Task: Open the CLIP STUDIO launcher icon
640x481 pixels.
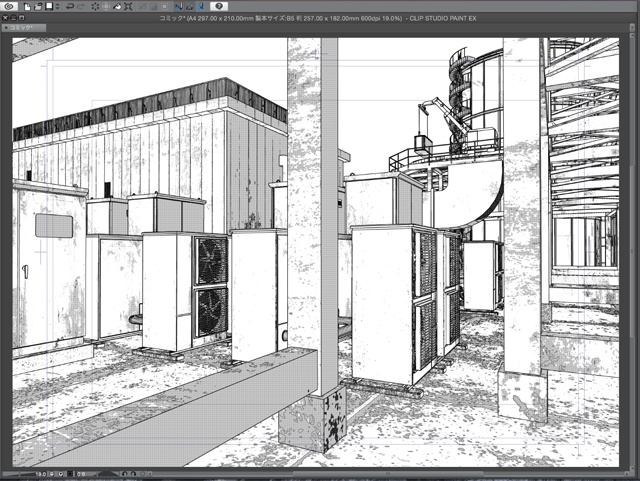Action: tap(9, 6)
